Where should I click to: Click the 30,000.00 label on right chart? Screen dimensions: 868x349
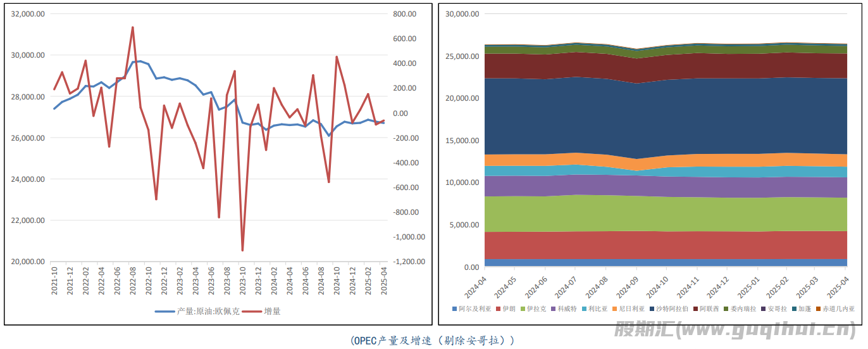[462, 14]
